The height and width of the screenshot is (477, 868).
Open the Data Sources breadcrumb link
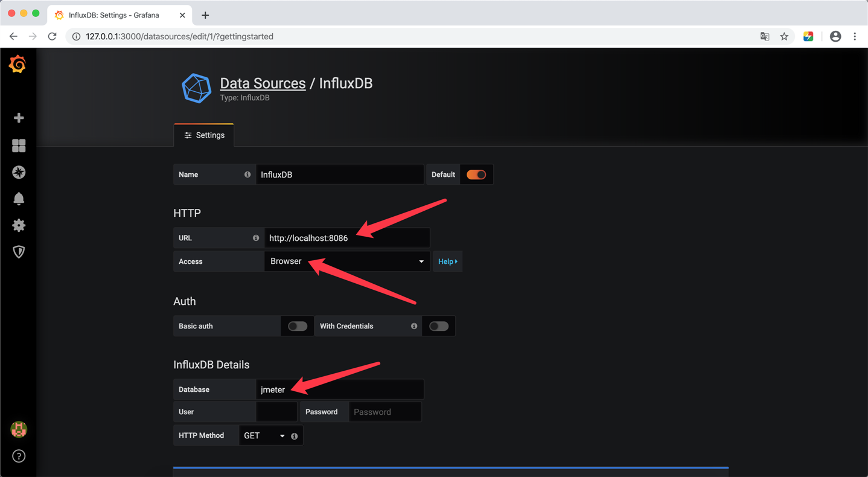(263, 83)
